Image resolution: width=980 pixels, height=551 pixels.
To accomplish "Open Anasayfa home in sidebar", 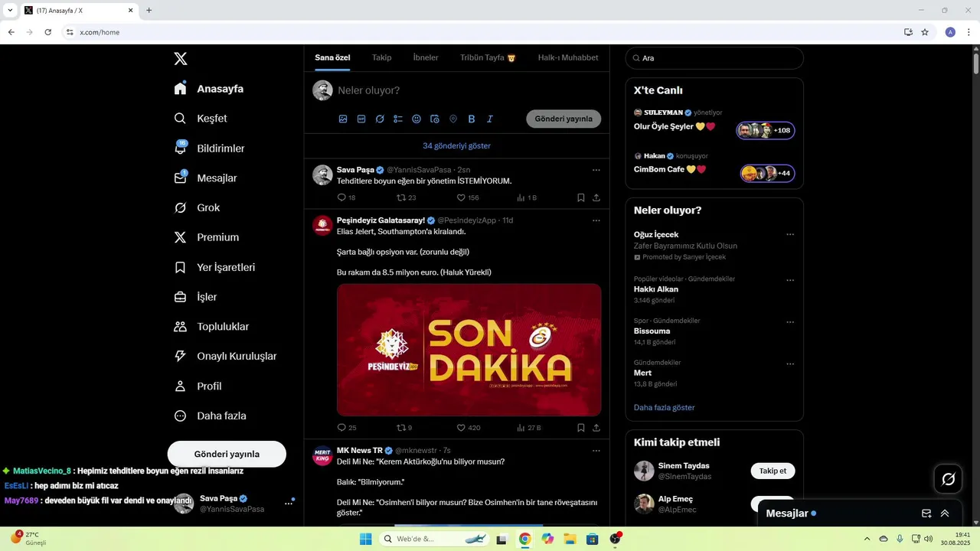I will 209,89.
